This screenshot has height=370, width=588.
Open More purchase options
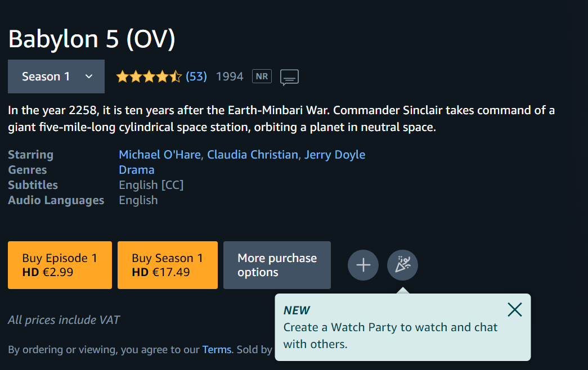point(277,265)
